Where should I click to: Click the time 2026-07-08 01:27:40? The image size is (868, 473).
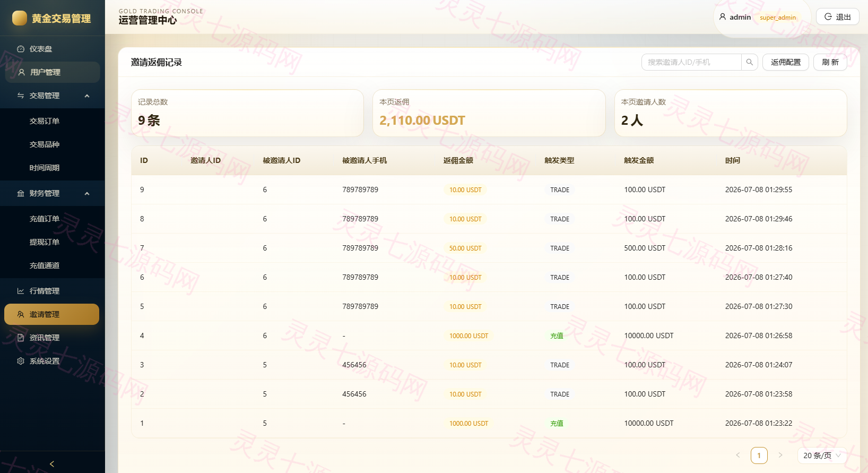point(759,277)
